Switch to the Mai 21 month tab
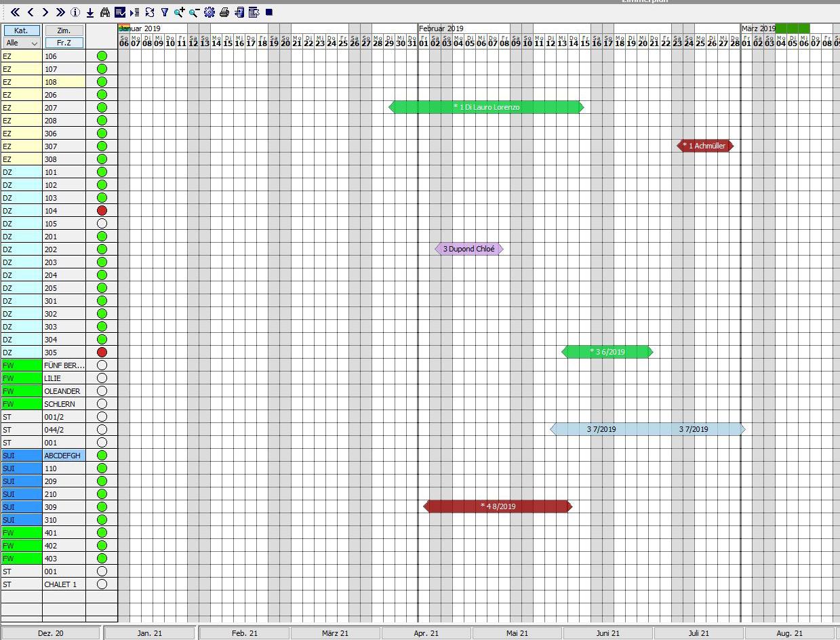The height and width of the screenshot is (640, 840). (x=517, y=633)
